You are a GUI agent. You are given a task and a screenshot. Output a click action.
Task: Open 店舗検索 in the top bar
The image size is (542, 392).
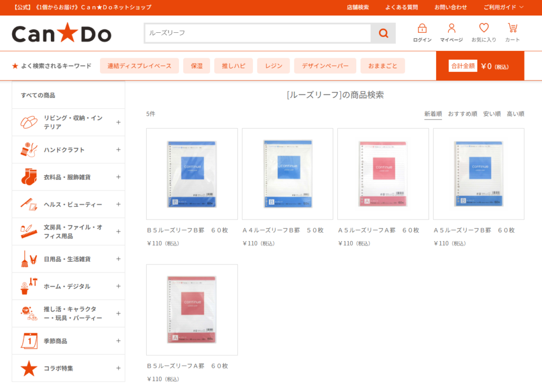pyautogui.click(x=358, y=7)
